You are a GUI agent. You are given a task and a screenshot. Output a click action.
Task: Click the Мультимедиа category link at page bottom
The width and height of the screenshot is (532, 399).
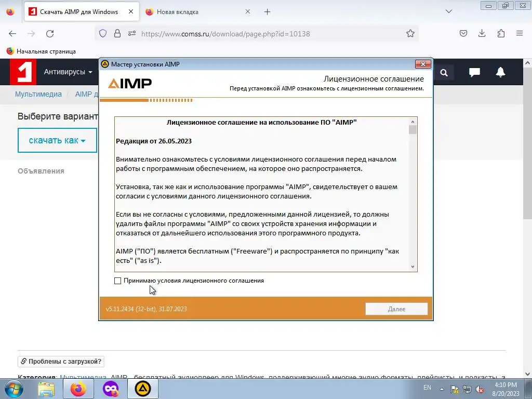83,377
